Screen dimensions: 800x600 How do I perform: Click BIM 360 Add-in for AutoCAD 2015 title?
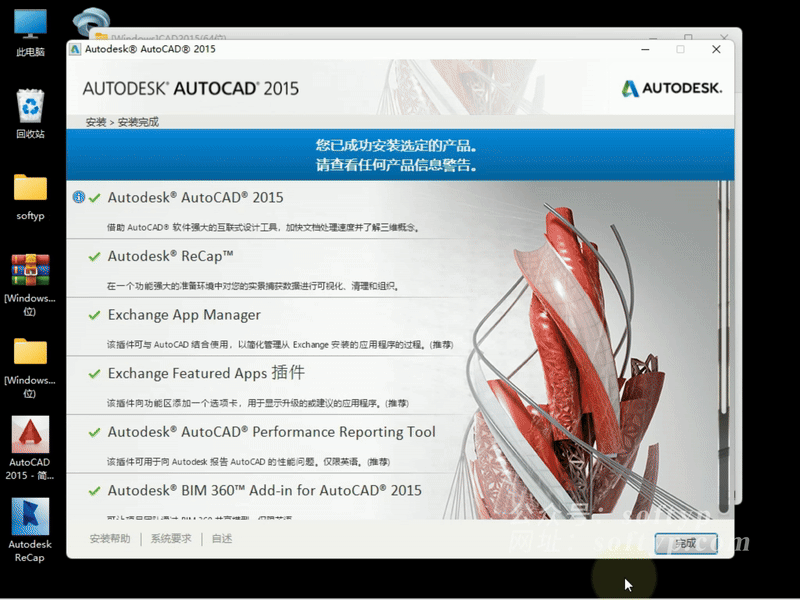point(265,491)
